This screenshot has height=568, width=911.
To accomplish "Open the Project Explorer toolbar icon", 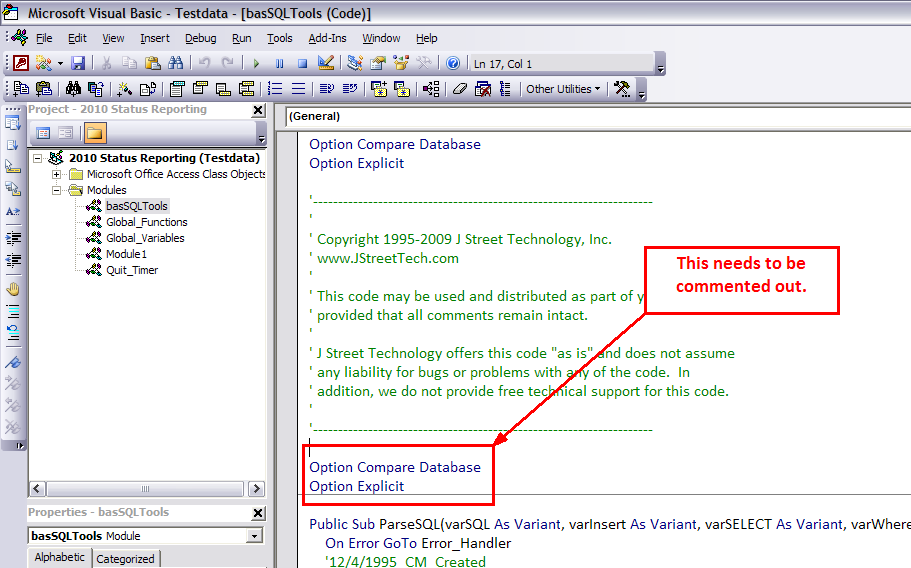I will point(354,63).
